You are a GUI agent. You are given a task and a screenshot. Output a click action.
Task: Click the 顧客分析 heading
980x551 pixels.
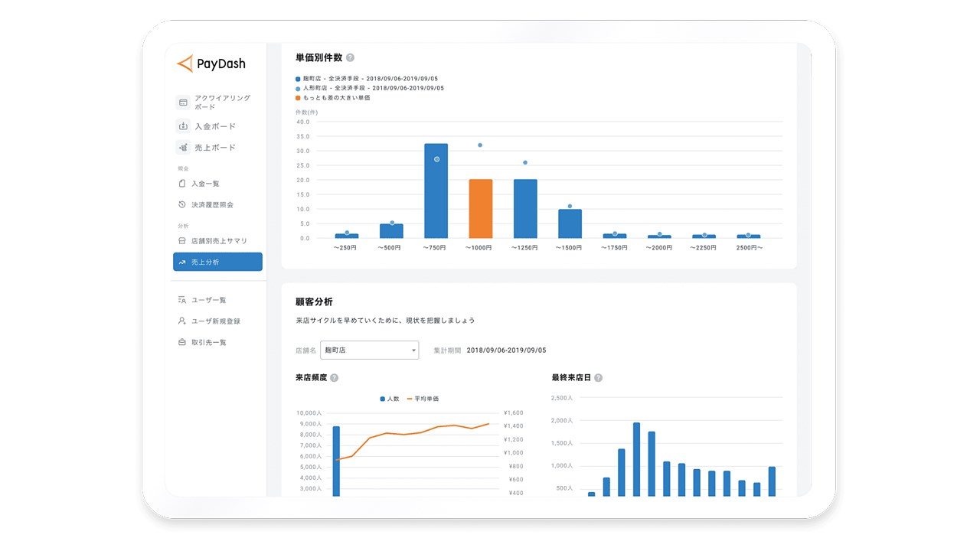314,302
